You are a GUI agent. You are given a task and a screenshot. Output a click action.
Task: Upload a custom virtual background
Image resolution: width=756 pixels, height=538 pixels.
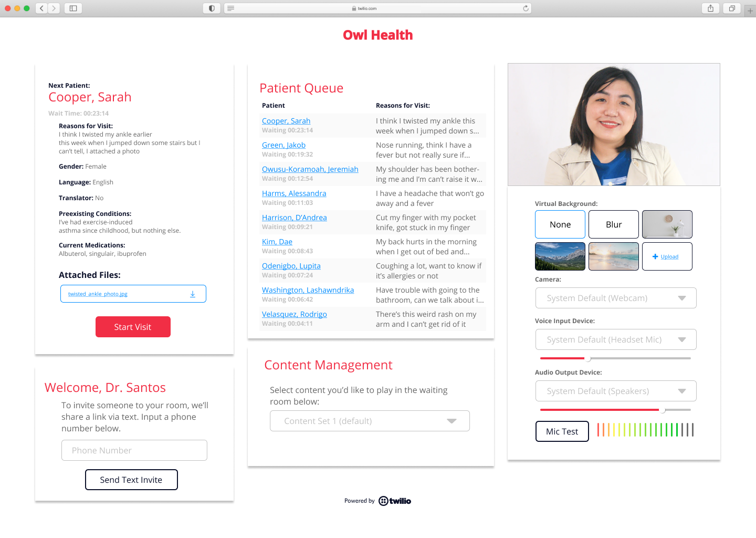tap(667, 256)
